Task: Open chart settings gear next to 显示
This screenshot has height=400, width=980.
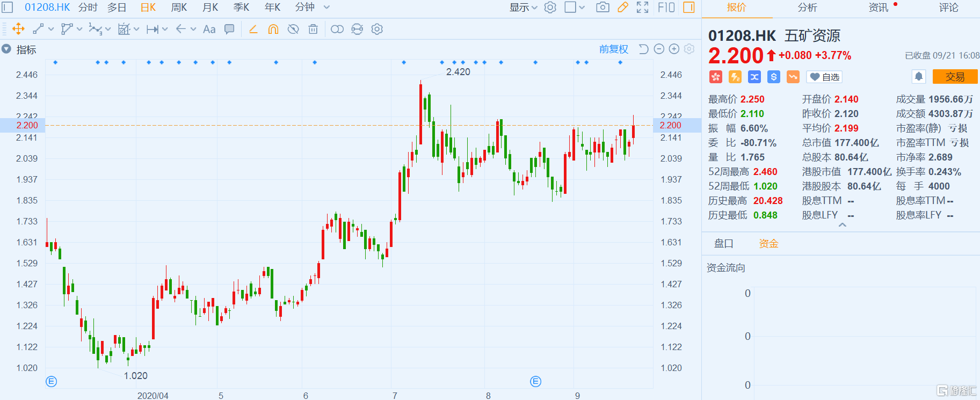Action: pos(550,8)
